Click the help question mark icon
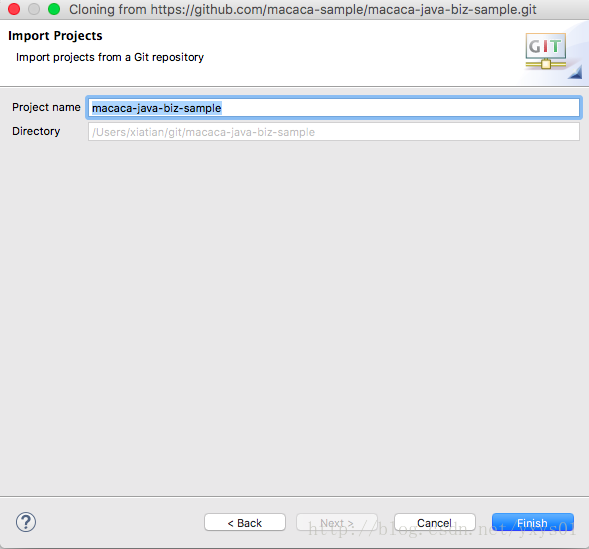 pos(26,522)
